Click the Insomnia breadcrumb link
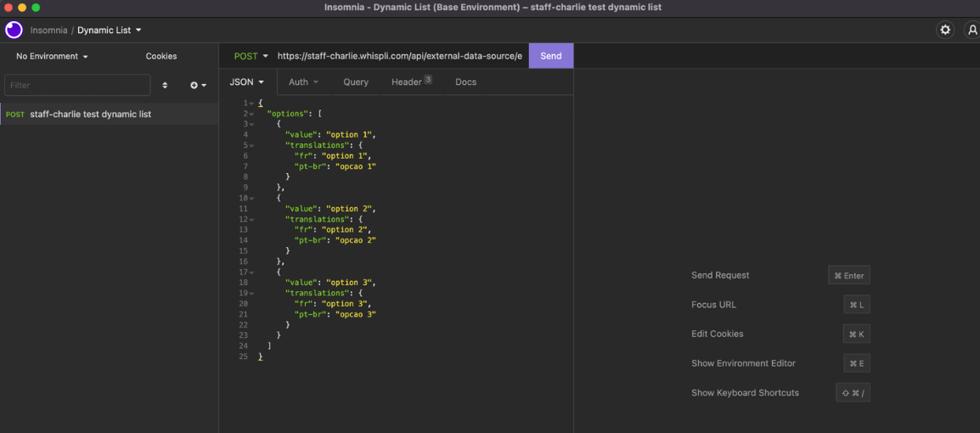Screen dimensions: 980x433 [48, 30]
